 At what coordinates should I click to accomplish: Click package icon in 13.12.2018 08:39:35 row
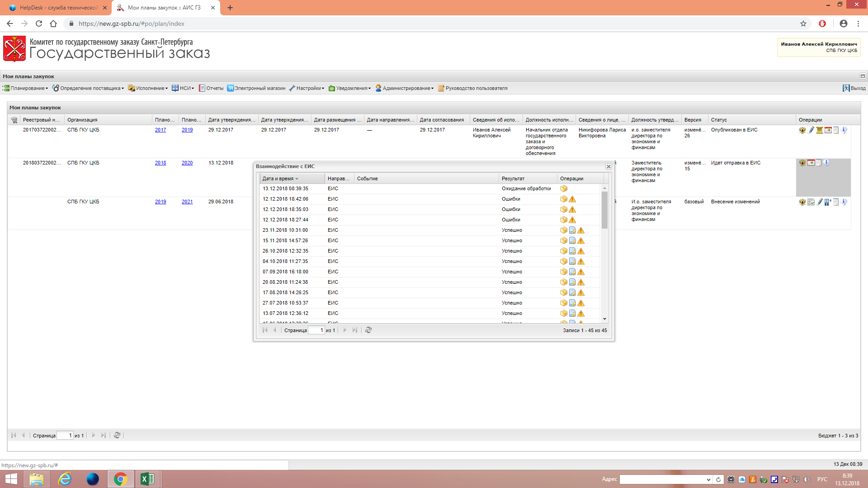pos(564,189)
